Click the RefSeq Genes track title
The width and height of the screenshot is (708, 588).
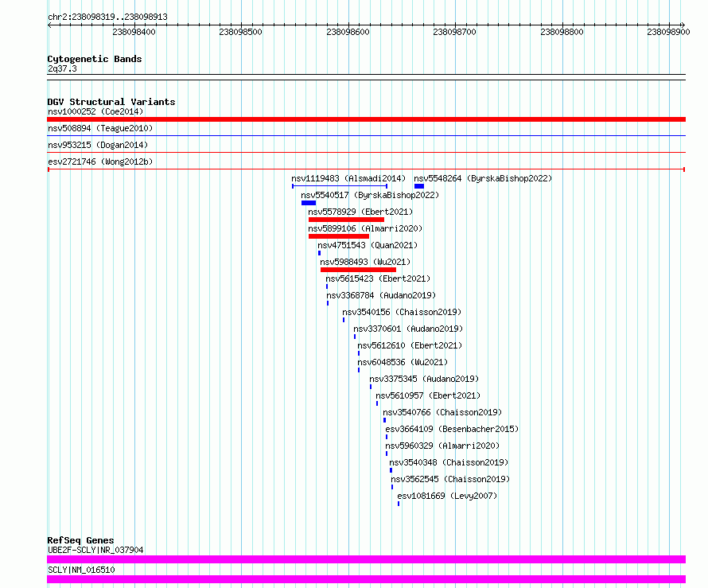tap(80, 540)
